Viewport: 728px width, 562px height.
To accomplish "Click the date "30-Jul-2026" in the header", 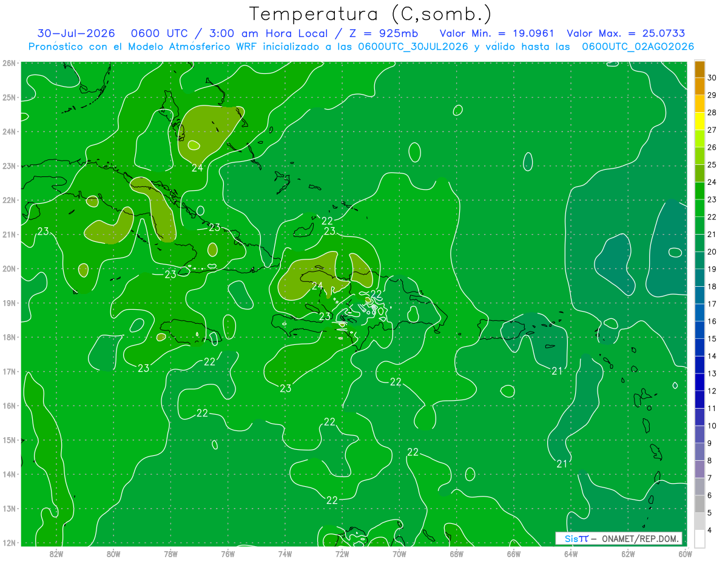I will coord(76,33).
